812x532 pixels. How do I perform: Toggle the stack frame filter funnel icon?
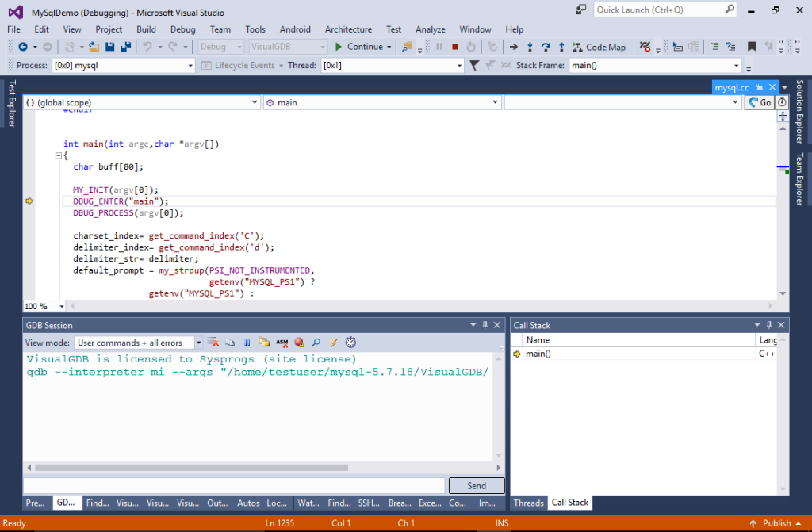pyautogui.click(x=476, y=65)
